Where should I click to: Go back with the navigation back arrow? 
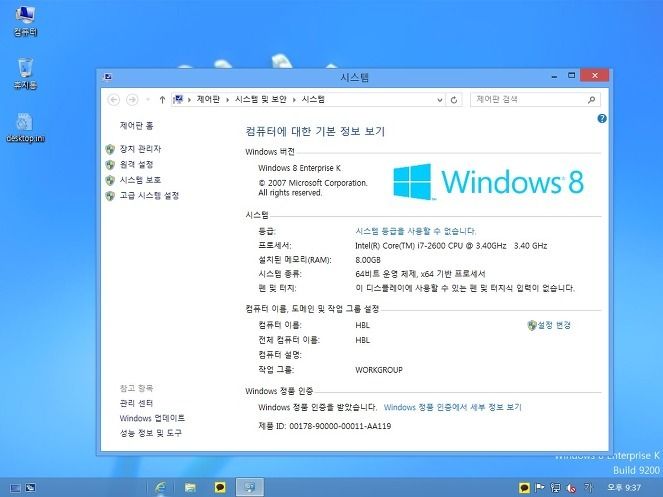(x=113, y=100)
